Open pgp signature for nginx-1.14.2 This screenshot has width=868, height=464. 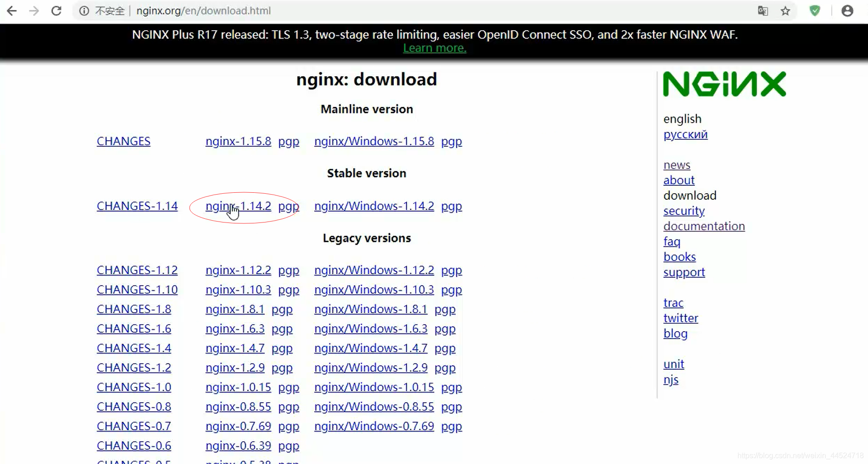pyautogui.click(x=289, y=206)
